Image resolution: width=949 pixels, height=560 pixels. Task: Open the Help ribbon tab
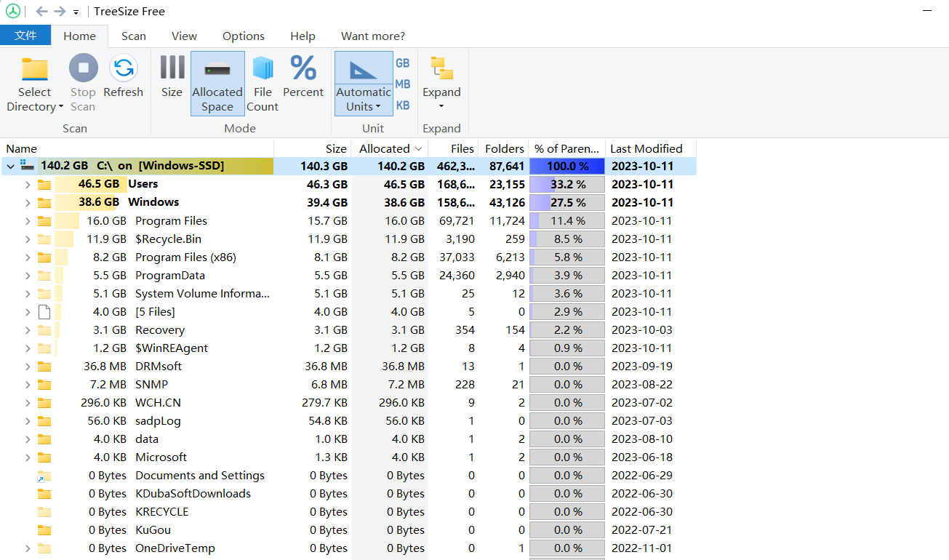(x=303, y=36)
